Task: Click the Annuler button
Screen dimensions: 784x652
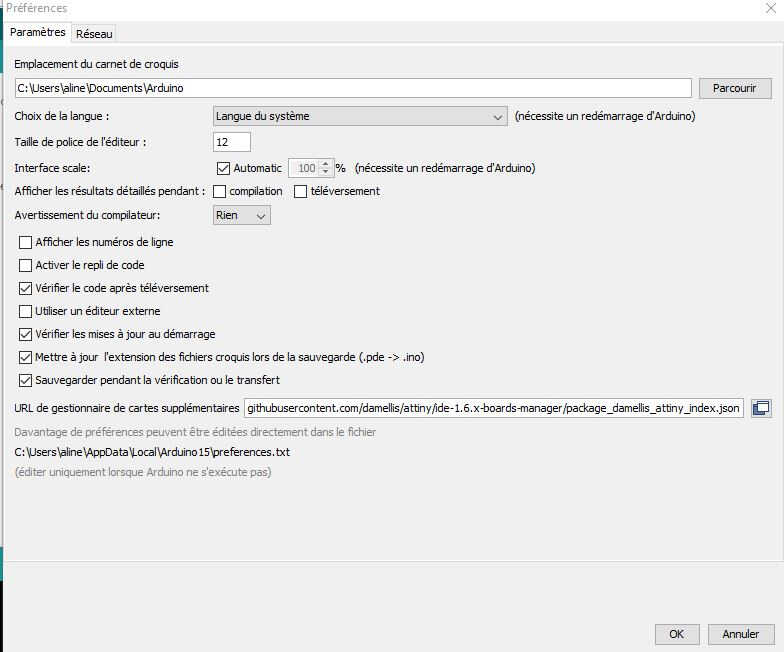Action: tap(740, 634)
